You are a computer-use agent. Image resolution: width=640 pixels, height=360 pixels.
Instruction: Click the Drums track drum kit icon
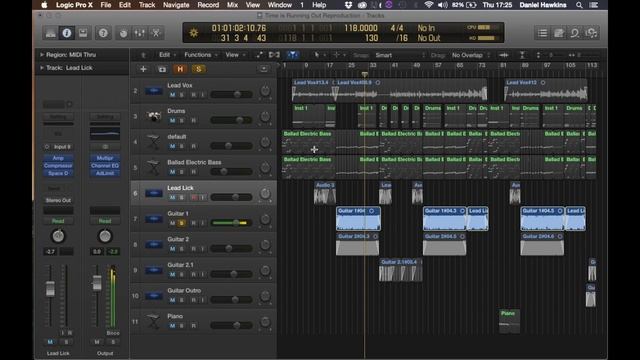[153, 116]
